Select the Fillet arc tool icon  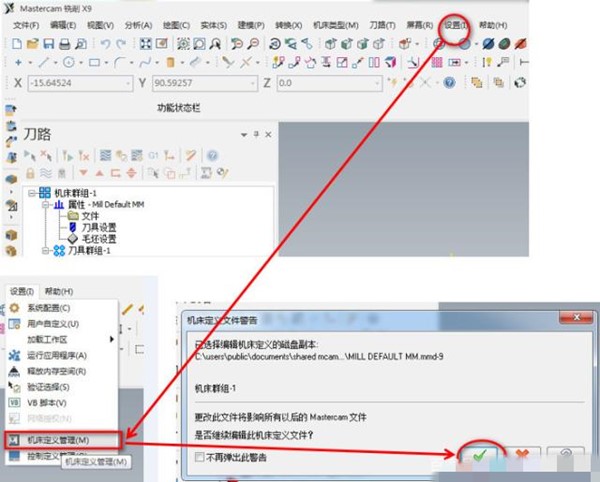[x=120, y=62]
